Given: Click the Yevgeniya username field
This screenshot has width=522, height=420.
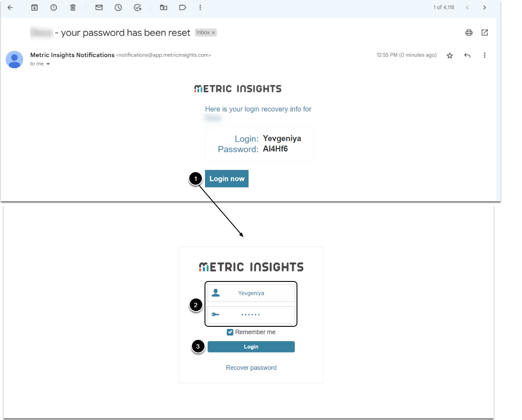Looking at the screenshot, I should click(x=251, y=293).
